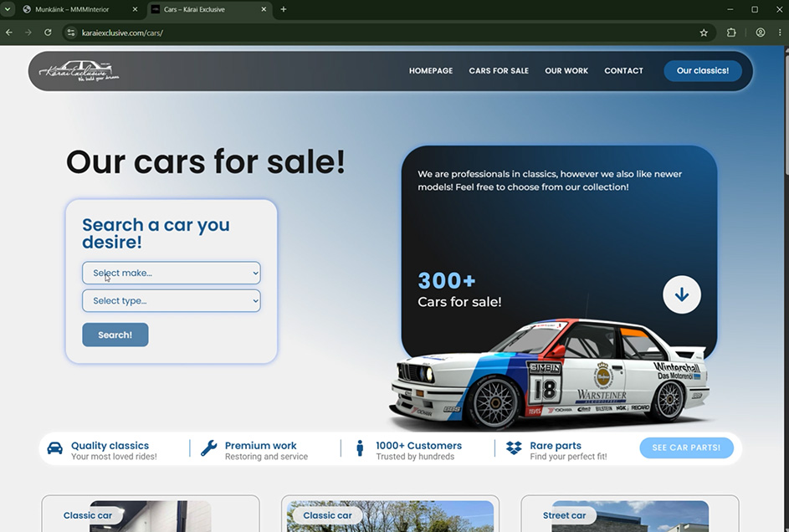Image resolution: width=789 pixels, height=532 pixels.
Task: Click the 1000+ Customers heading
Action: point(418,446)
